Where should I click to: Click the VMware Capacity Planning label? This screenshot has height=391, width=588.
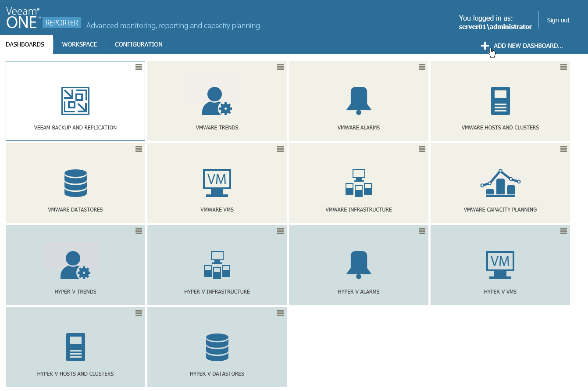pyautogui.click(x=500, y=210)
